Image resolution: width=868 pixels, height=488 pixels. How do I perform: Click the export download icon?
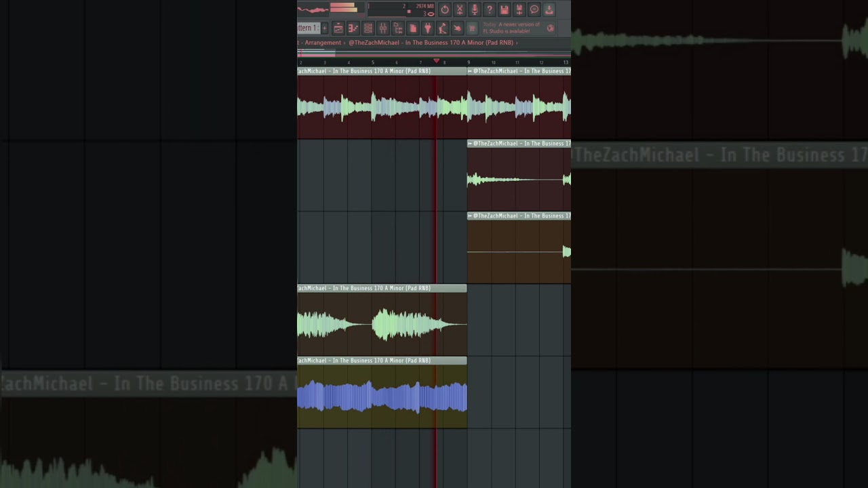pyautogui.click(x=549, y=9)
